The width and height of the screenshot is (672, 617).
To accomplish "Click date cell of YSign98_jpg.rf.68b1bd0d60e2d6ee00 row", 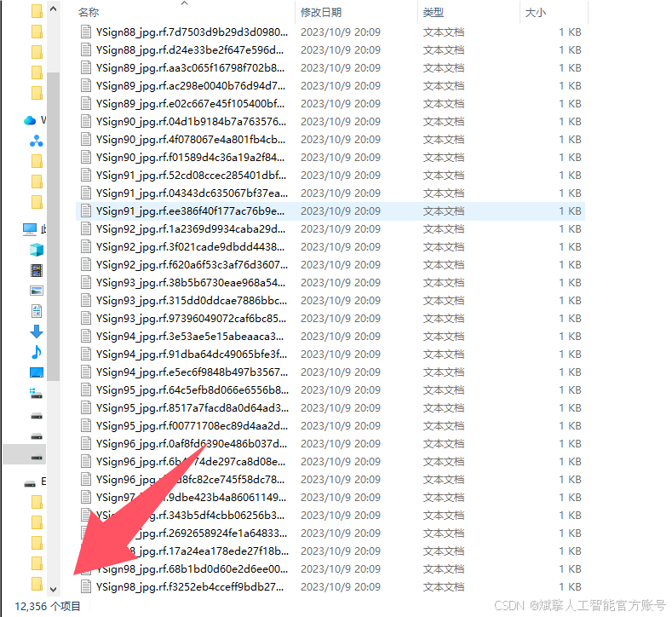I will point(341,569).
